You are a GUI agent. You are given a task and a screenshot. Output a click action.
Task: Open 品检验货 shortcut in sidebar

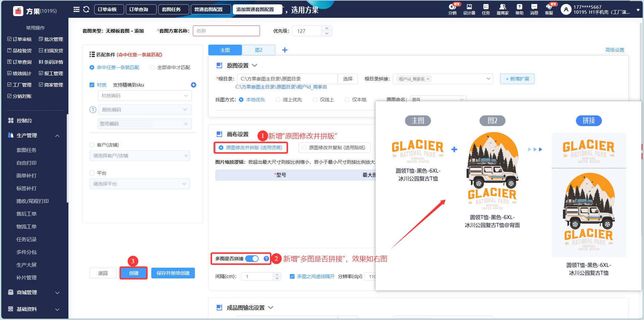point(19,51)
